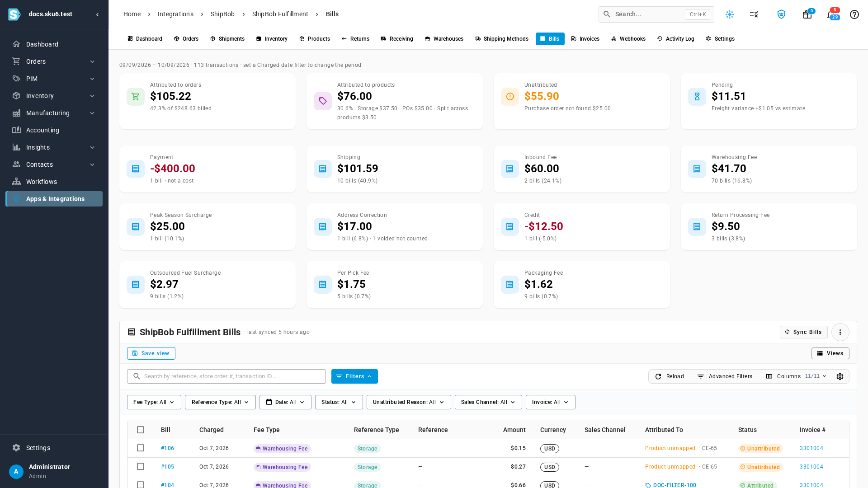Open the Views button
The image size is (868, 488).
click(830, 353)
